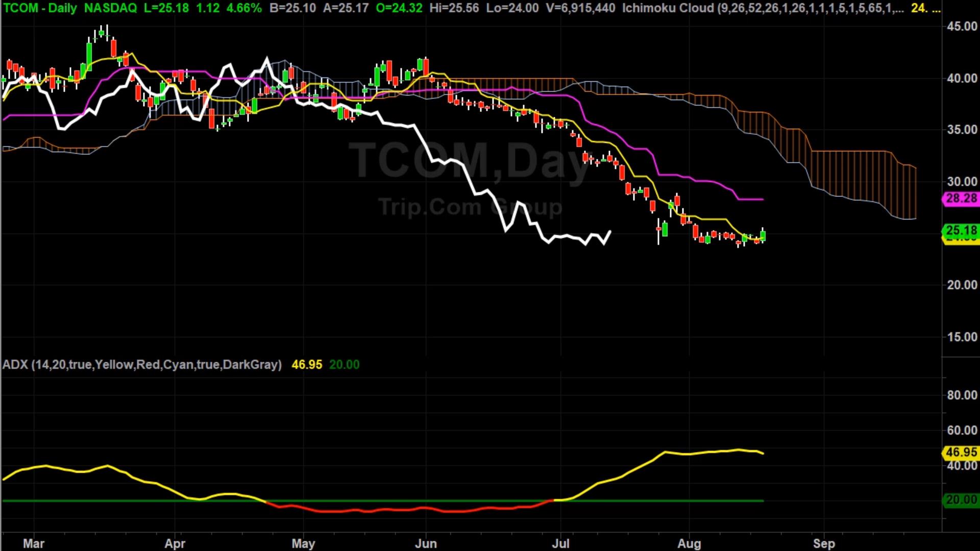This screenshot has width=980, height=551.
Task: Click the May label on time axis
Action: [x=303, y=543]
